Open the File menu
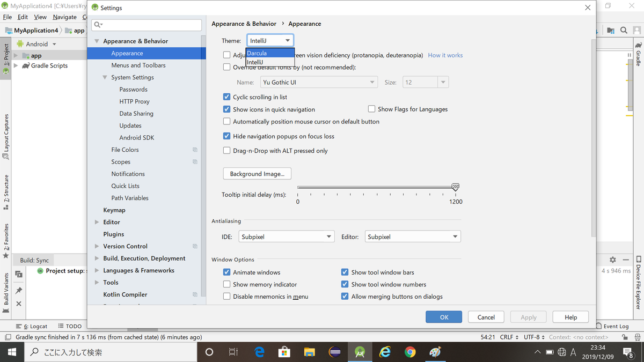 (x=7, y=17)
